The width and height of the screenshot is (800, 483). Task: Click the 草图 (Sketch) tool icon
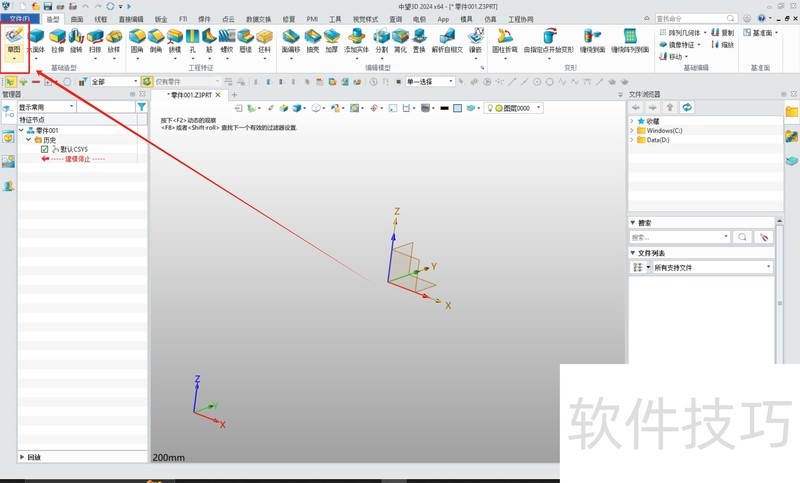coord(13,38)
